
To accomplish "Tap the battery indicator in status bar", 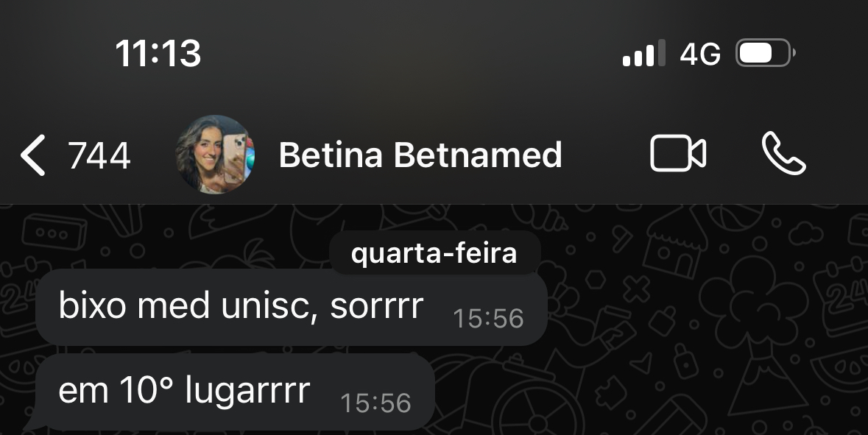I will [x=765, y=54].
